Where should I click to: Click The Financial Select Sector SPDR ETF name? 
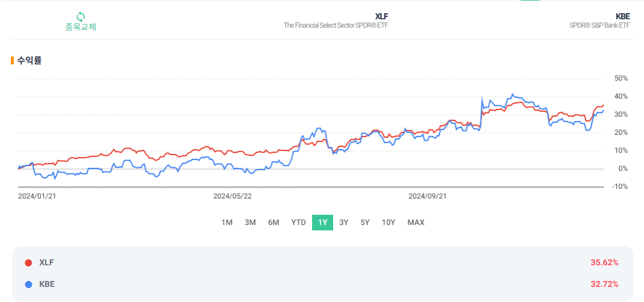click(336, 25)
